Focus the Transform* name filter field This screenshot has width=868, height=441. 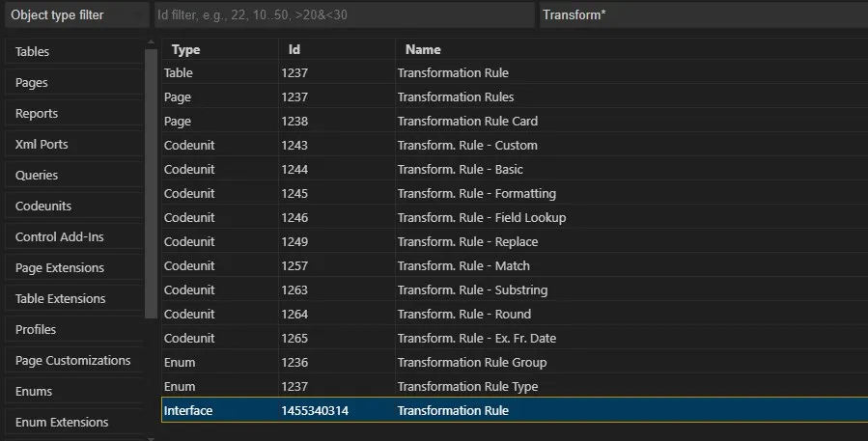(x=704, y=14)
